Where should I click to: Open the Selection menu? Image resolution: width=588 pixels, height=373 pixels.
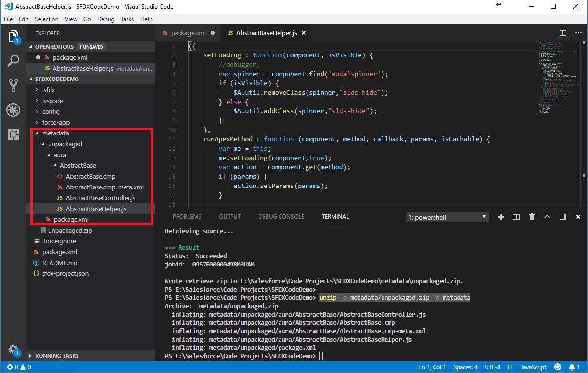(x=47, y=19)
